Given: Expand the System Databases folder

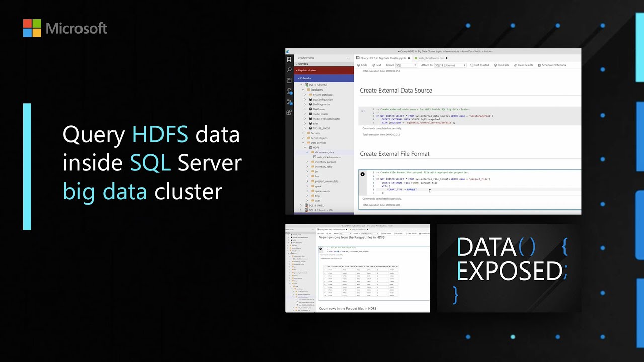Looking at the screenshot, I should pos(305,95).
